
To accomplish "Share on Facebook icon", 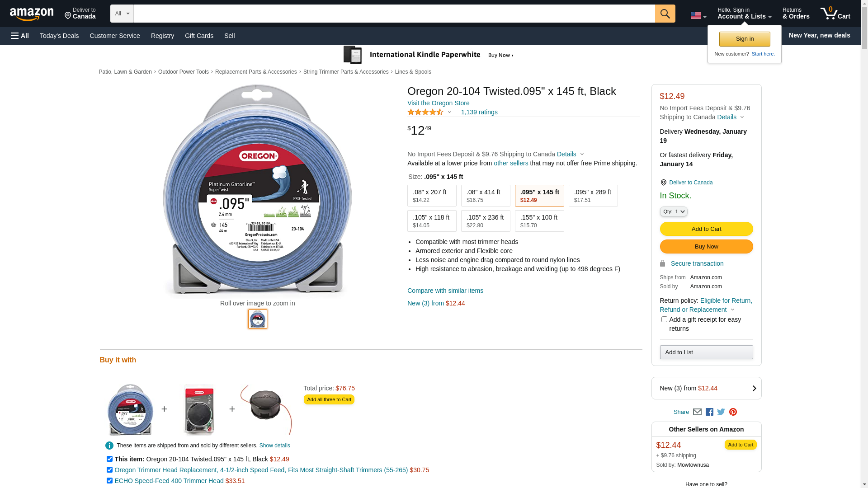I will pyautogui.click(x=709, y=412).
